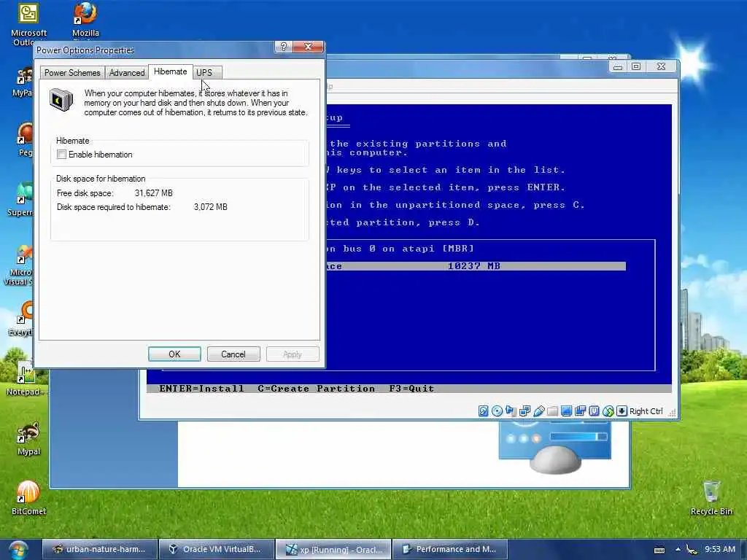747x560 pixels.
Task: Select the 10237 MB partition row
Action: click(x=476, y=266)
